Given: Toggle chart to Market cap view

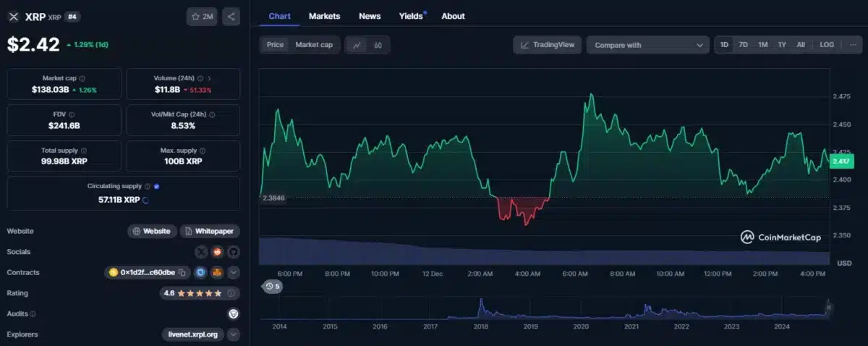Looking at the screenshot, I should tap(314, 45).
